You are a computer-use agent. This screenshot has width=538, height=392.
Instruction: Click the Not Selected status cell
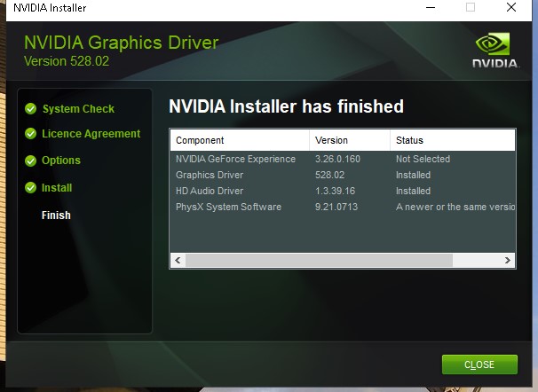click(423, 159)
